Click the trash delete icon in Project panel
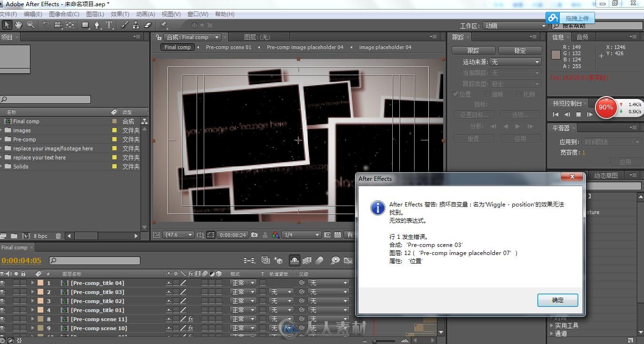The width and height of the screenshot is (644, 344). click(58, 236)
